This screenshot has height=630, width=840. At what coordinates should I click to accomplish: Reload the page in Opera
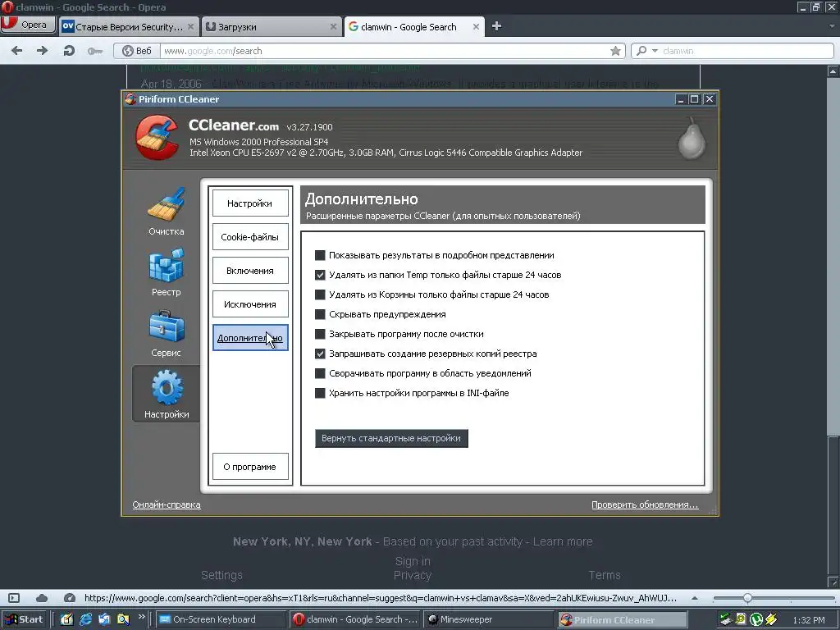pyautogui.click(x=69, y=51)
